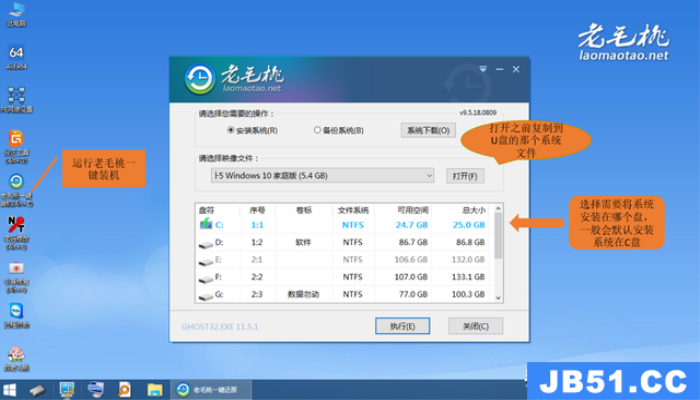Select the 107.0 GB free space cell
The height and width of the screenshot is (400, 700).
click(411, 277)
